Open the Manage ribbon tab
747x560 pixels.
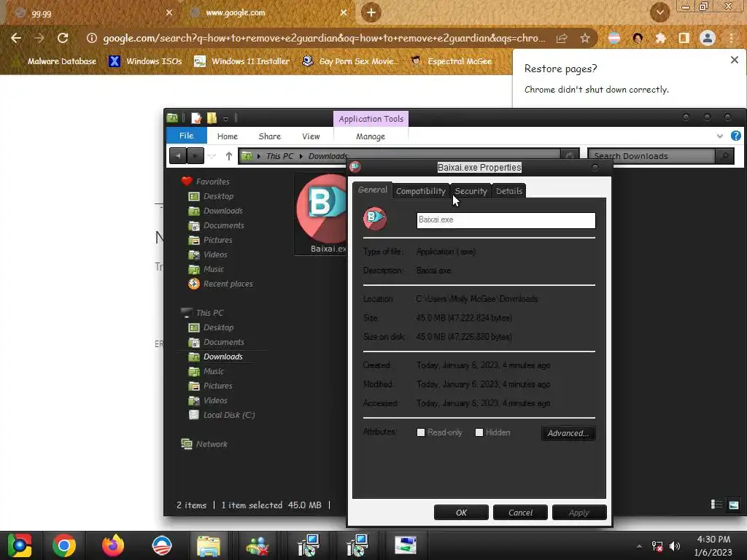click(370, 136)
